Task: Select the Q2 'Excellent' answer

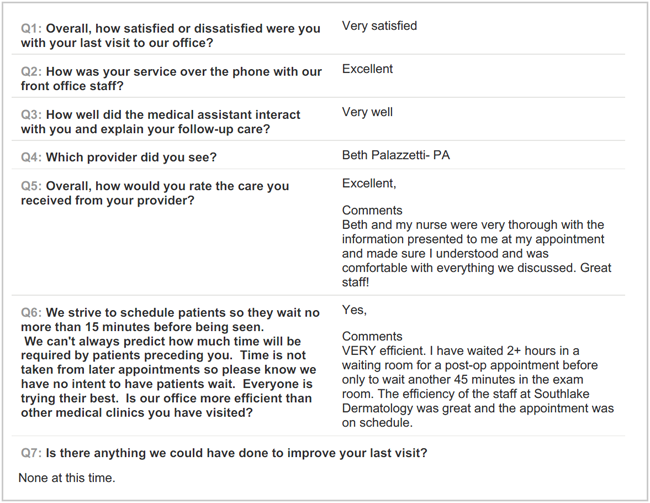Action: click(x=367, y=69)
